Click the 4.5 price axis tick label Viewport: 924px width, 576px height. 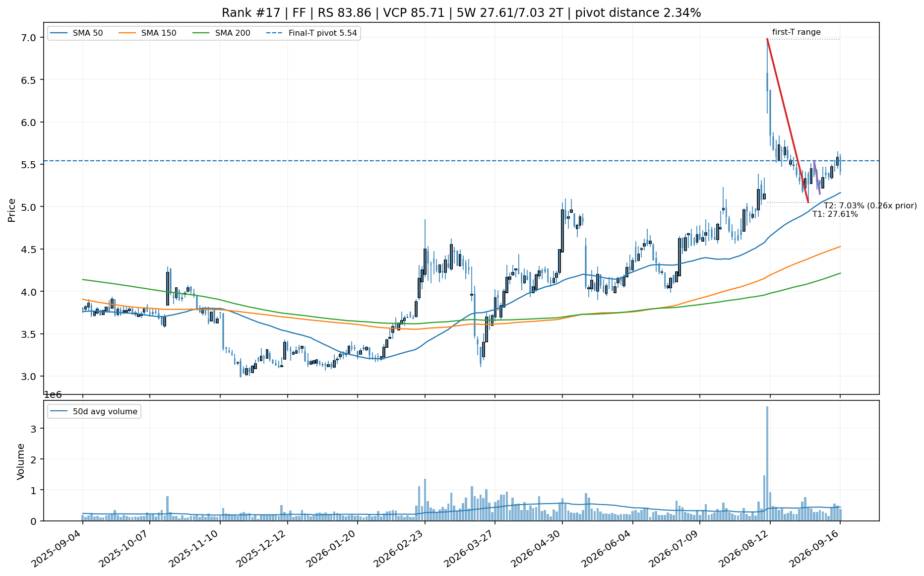coord(29,249)
